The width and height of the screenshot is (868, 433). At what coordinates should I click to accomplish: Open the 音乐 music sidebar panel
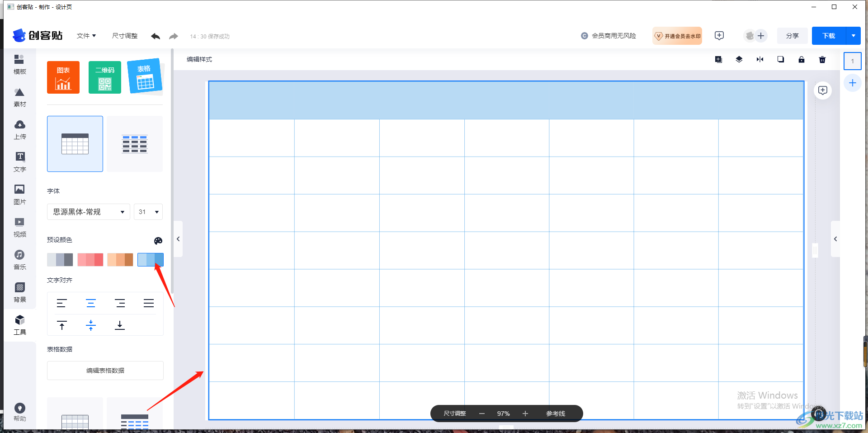tap(19, 260)
